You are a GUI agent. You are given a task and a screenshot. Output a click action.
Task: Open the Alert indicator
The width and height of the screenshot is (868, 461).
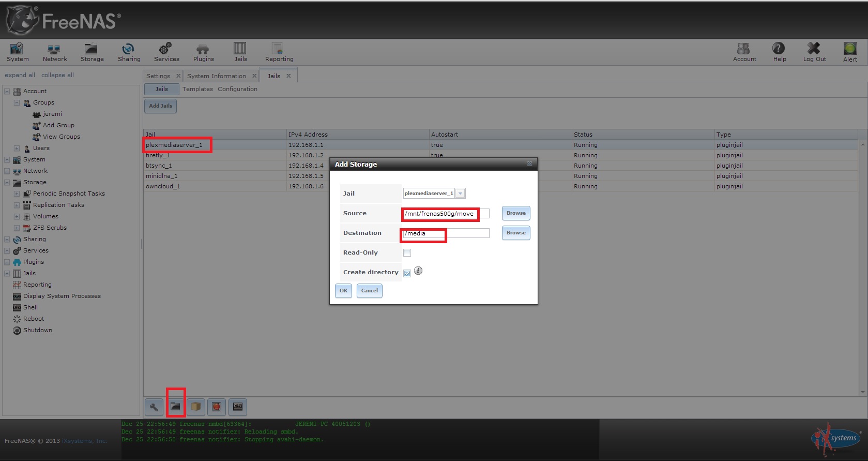[x=850, y=52]
